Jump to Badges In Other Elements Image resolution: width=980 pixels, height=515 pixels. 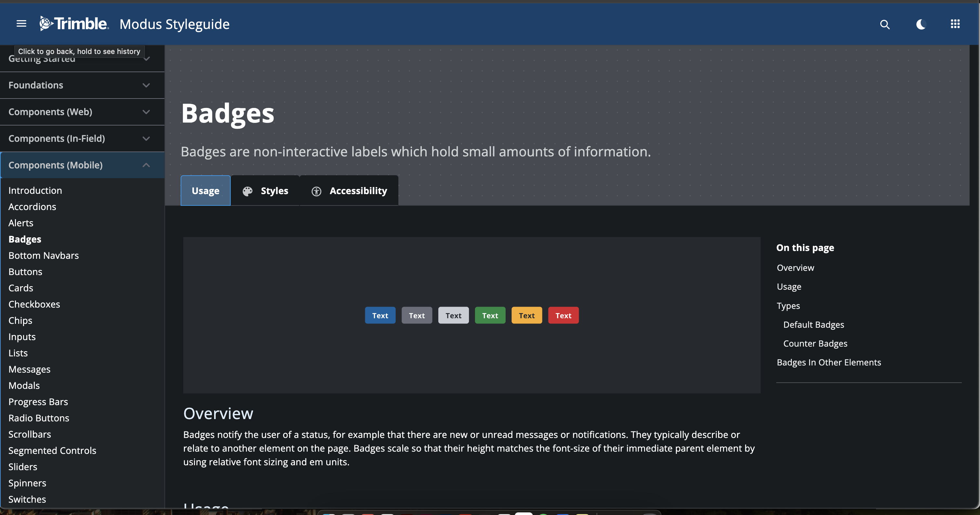[829, 363]
